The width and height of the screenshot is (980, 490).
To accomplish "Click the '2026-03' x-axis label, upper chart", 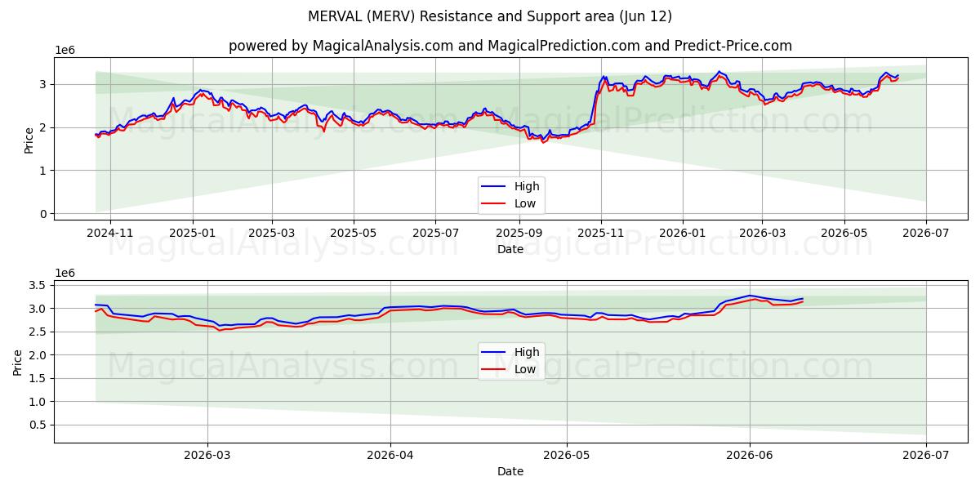I will coord(762,233).
